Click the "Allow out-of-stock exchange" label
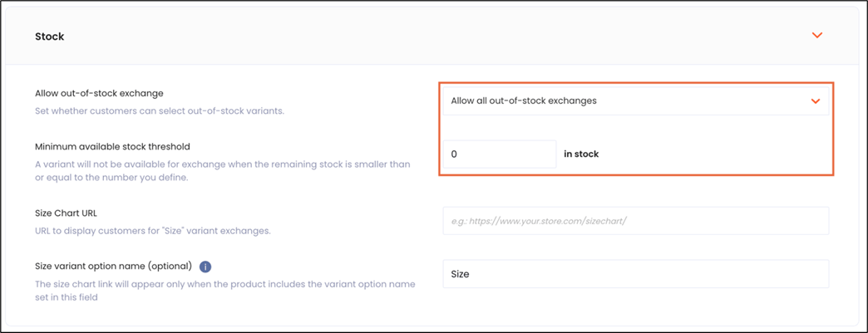Viewport: 868px width, 333px height. (x=99, y=93)
